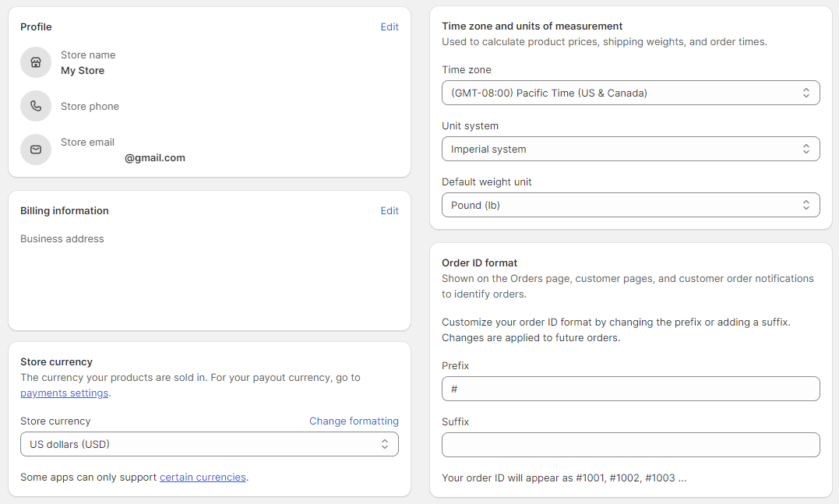Click the phone icon beside Store phone
Viewport: 839px width, 504px height.
point(36,106)
